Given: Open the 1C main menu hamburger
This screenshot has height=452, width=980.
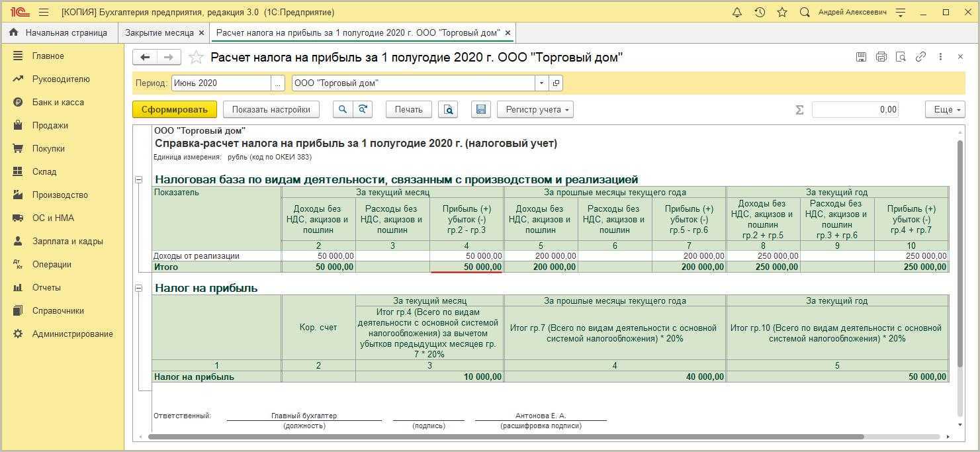Looking at the screenshot, I should pos(44,12).
